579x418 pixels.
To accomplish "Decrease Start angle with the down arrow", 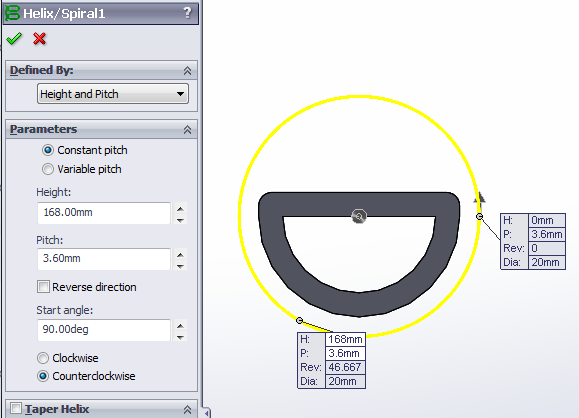I will click(180, 337).
